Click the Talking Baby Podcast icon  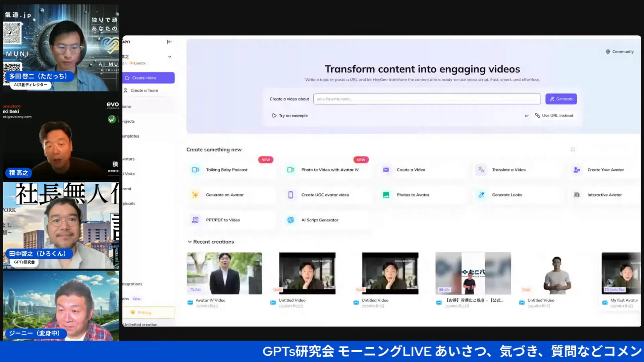(195, 170)
